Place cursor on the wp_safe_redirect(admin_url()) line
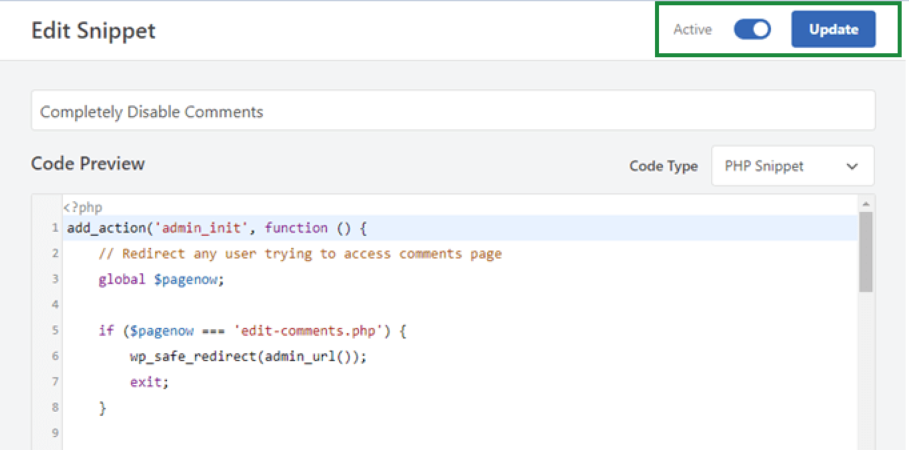Screen dimensions: 909x450 248,356
